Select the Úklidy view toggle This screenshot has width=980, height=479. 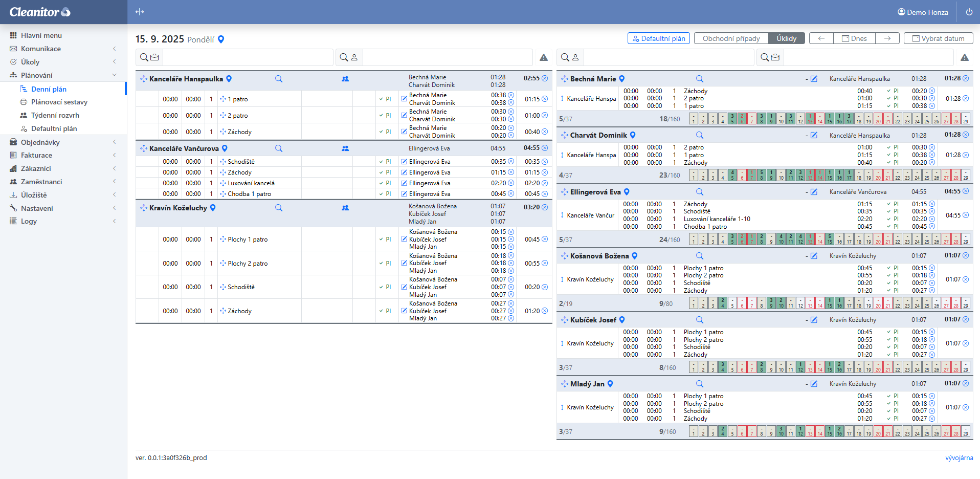(x=786, y=38)
